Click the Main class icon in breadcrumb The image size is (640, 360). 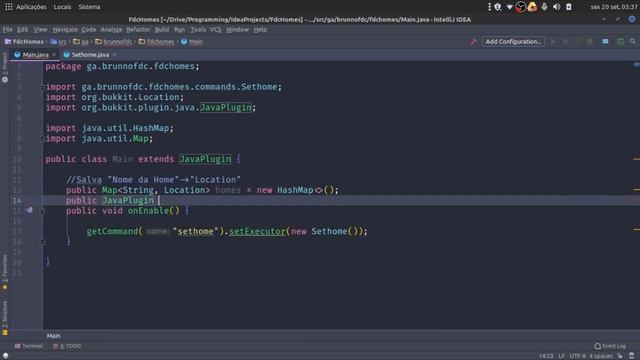[184, 42]
